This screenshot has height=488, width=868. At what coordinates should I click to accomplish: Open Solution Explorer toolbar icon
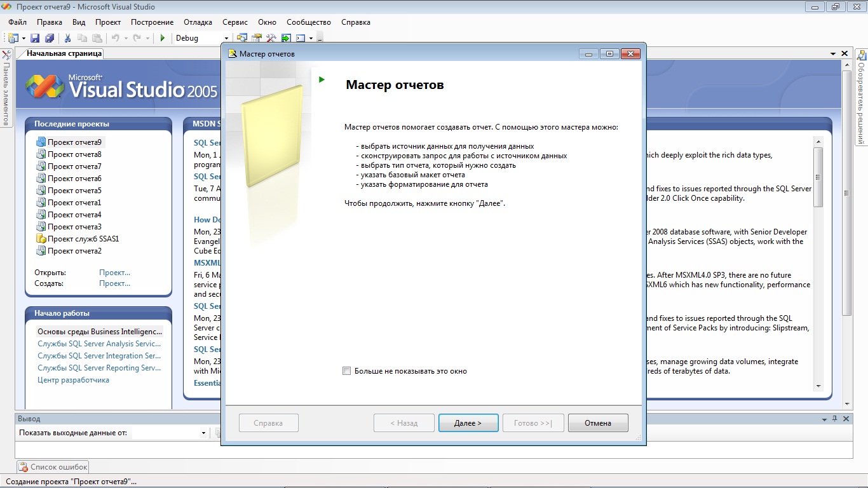coord(242,38)
